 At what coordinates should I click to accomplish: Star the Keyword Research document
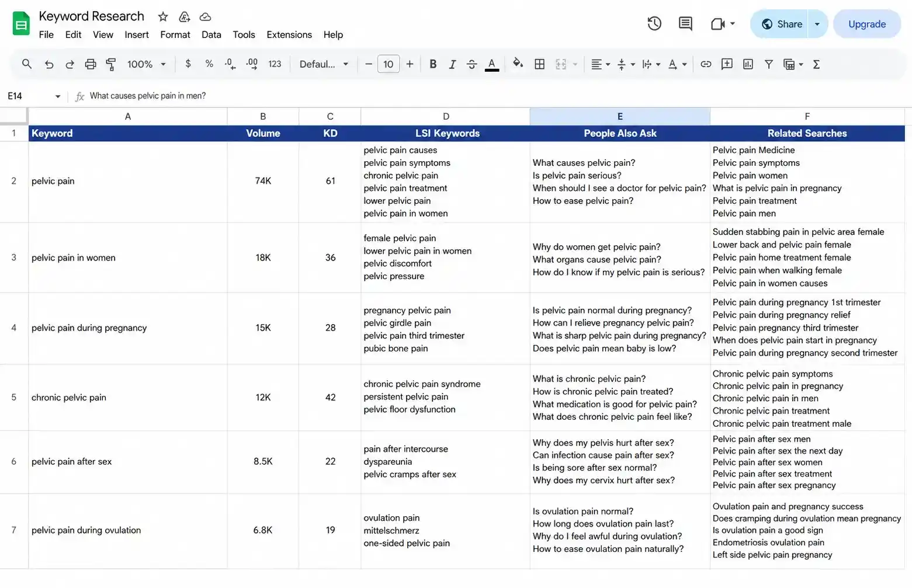pos(163,17)
